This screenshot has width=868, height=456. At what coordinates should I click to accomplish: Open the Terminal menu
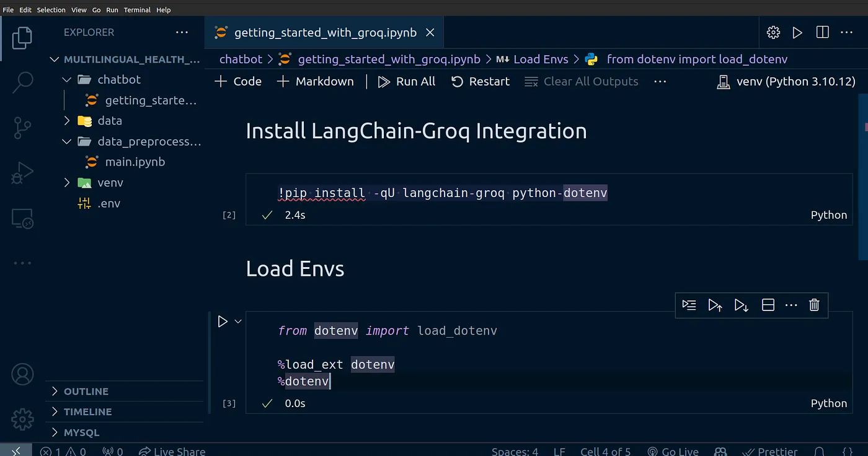137,10
